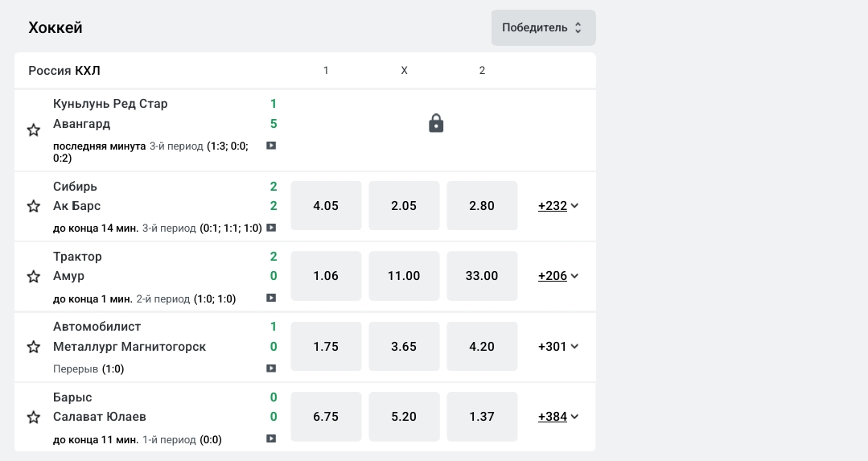Screen dimensions: 868x461
Task: Expand +232 more markets for Сибирь
Action: coord(558,206)
